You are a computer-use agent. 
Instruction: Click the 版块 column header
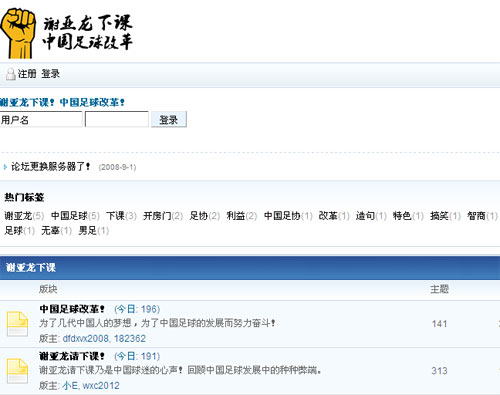point(48,289)
